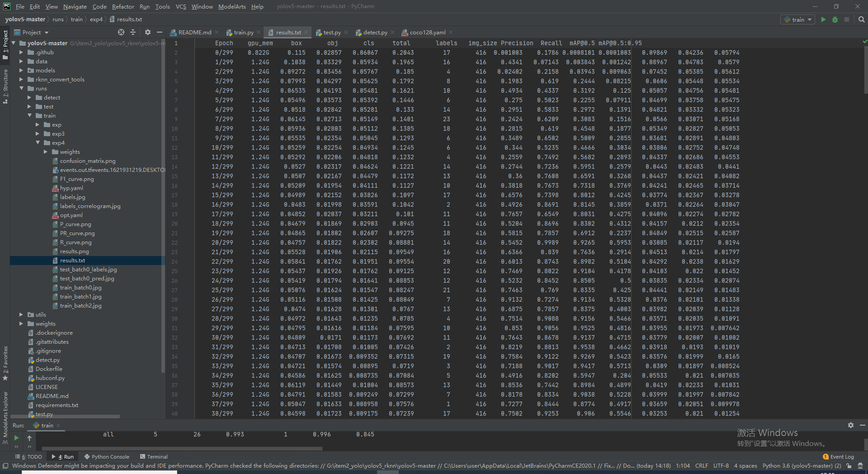Click the locate current file target icon in Project panel
The width and height of the screenshot is (868, 474).
121,32
